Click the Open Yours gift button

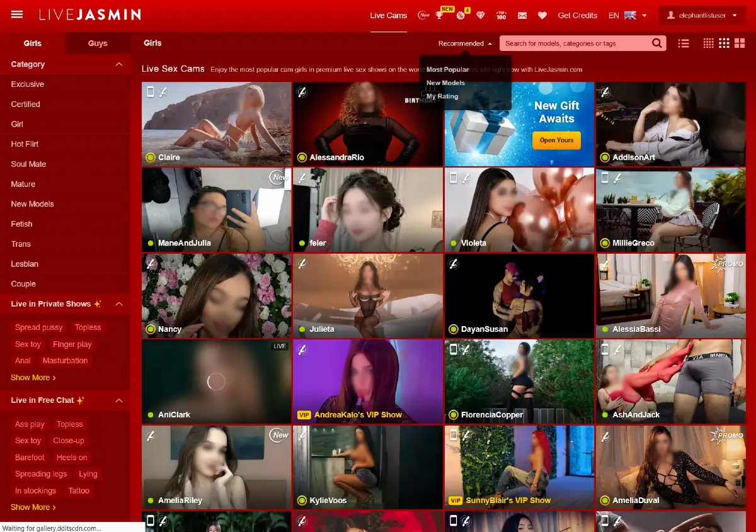click(556, 140)
